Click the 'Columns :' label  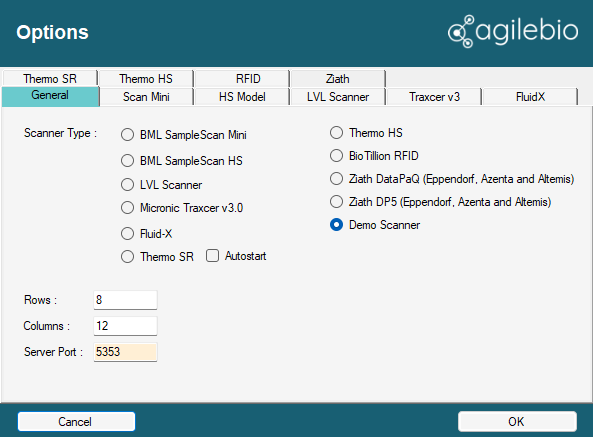(47, 326)
